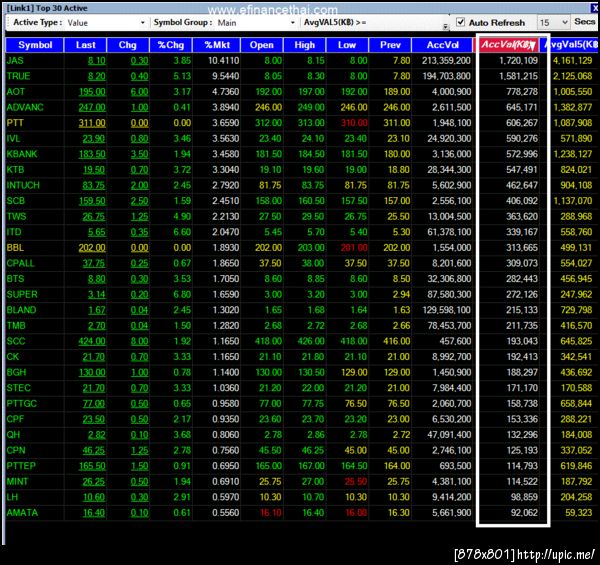Select the BBL symbol

click(x=15, y=248)
